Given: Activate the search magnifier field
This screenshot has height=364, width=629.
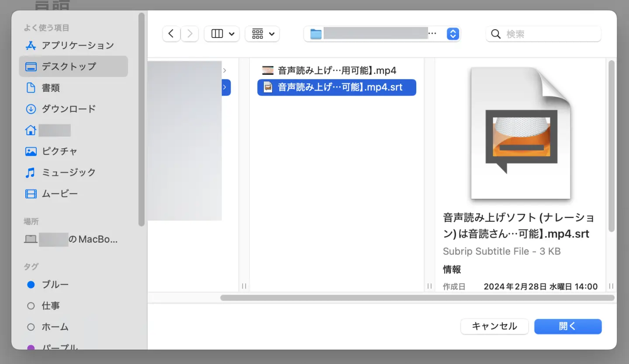Looking at the screenshot, I should (x=543, y=34).
